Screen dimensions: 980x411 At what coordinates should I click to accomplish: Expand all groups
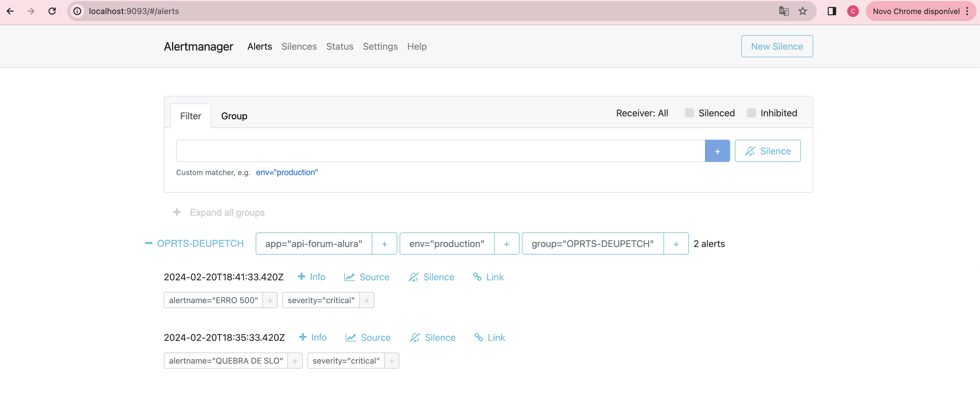point(219,213)
